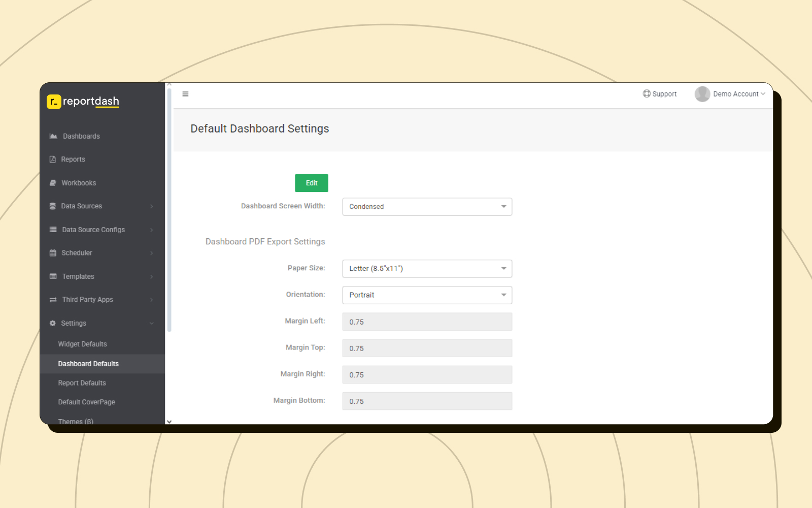Click the Default Dashboard Settings heading

260,129
